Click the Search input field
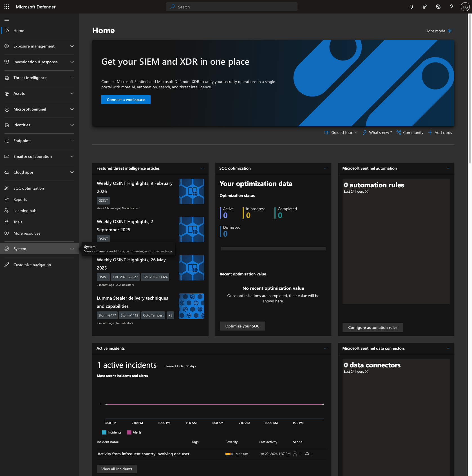Viewport: 472px width, 476px height. pyautogui.click(x=232, y=7)
